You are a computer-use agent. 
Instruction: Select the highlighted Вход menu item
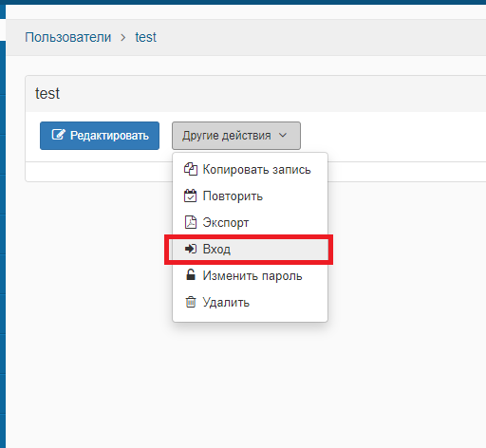250,250
